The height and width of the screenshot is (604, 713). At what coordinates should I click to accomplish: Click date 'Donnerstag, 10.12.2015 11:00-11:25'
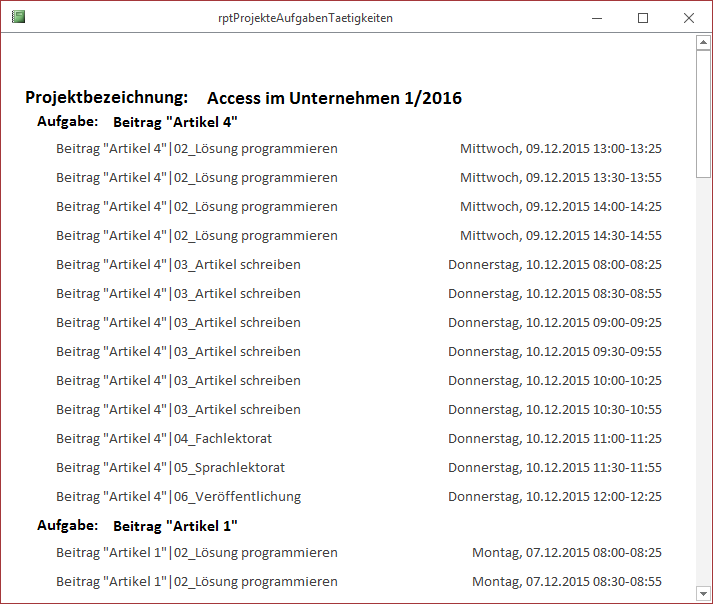[x=555, y=439]
